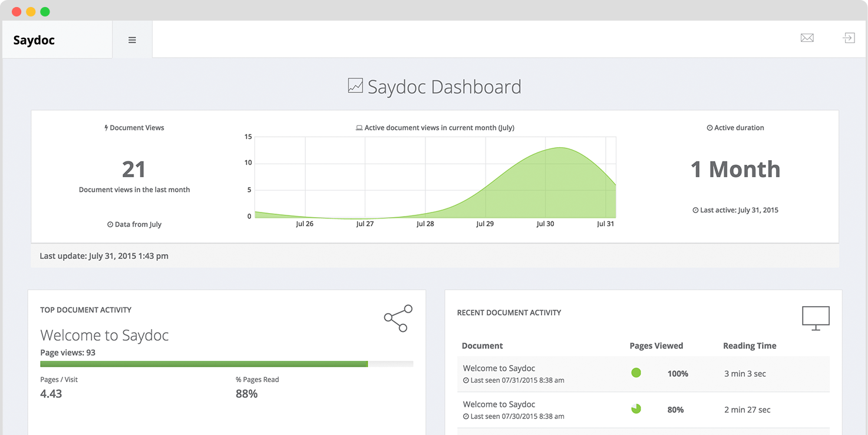Open the mail envelope icon
The height and width of the screenshot is (435, 868).
click(x=807, y=38)
